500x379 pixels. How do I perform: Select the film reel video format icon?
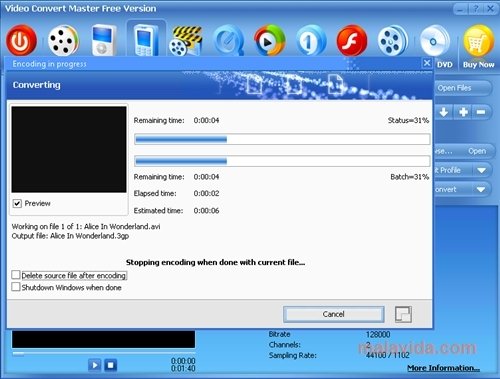point(63,41)
